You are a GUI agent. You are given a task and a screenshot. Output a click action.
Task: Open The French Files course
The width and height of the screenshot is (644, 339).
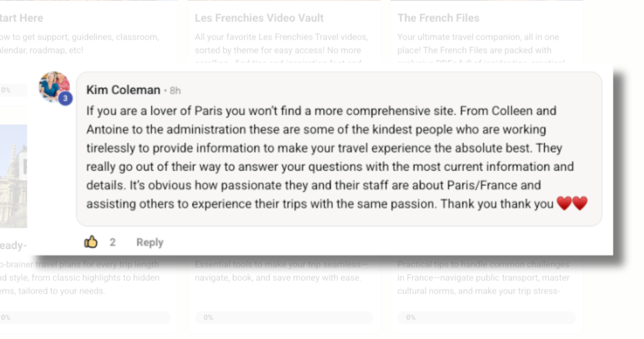pos(438,18)
